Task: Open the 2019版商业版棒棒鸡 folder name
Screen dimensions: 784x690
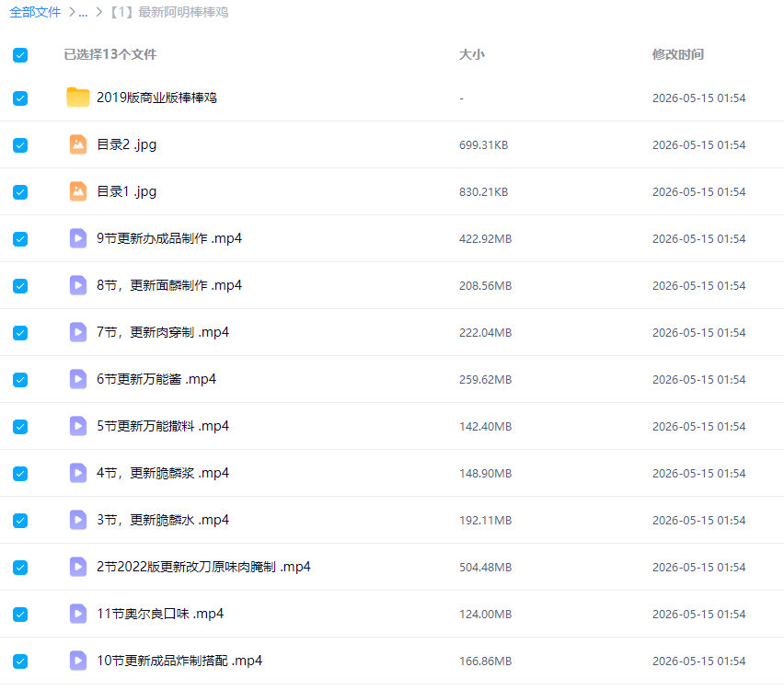Action: pyautogui.click(x=156, y=98)
